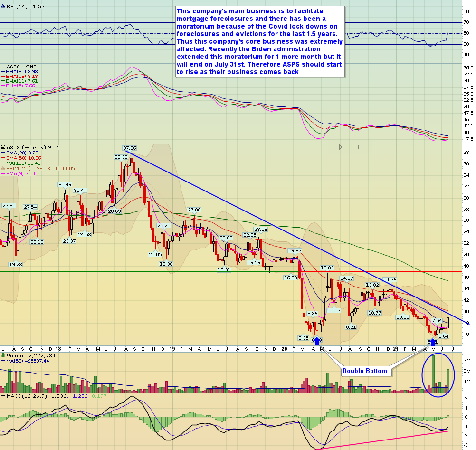Click the year 21 on the time axis

click(x=396, y=349)
